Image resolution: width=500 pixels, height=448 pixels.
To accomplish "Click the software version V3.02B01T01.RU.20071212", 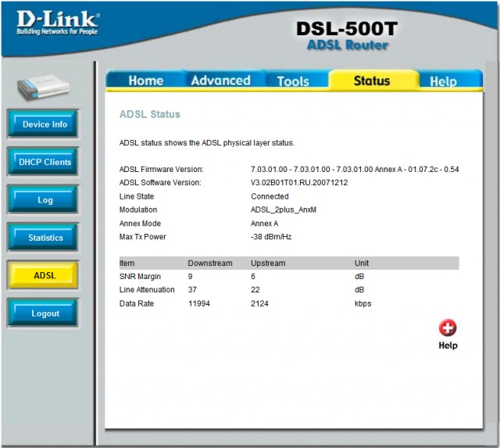I will click(x=299, y=182).
